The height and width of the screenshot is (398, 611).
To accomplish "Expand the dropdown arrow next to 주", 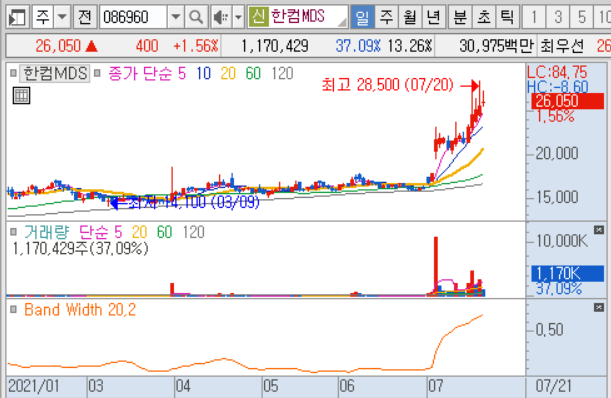I will coord(62,17).
